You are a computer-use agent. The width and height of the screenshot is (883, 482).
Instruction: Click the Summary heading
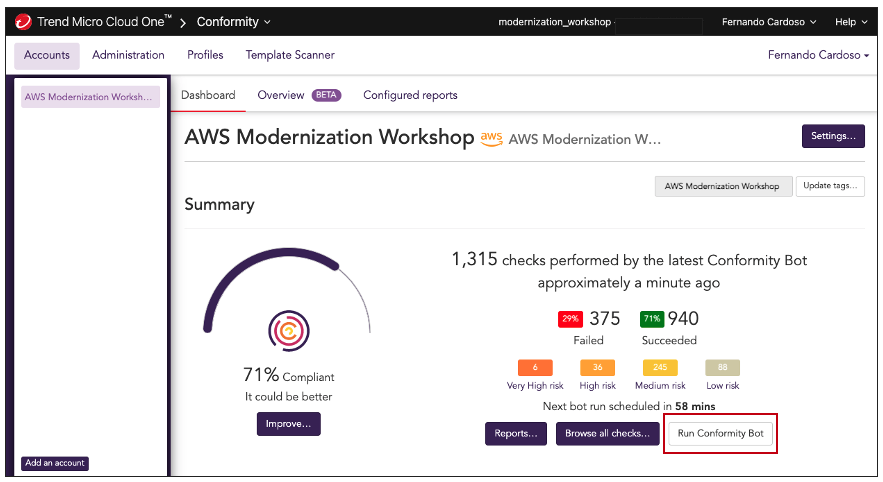pyautogui.click(x=220, y=204)
